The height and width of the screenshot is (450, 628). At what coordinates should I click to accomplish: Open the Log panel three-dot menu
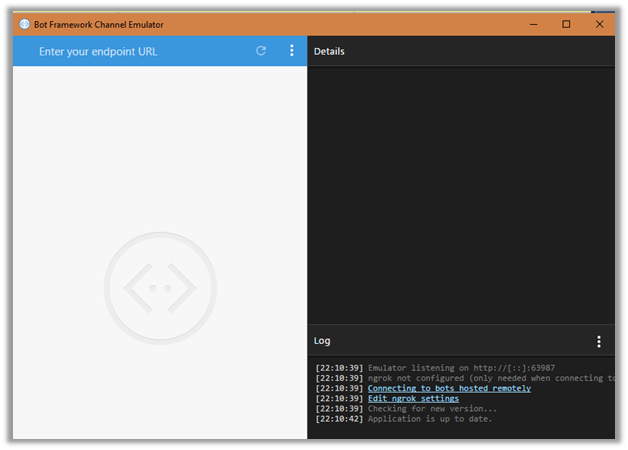(599, 341)
